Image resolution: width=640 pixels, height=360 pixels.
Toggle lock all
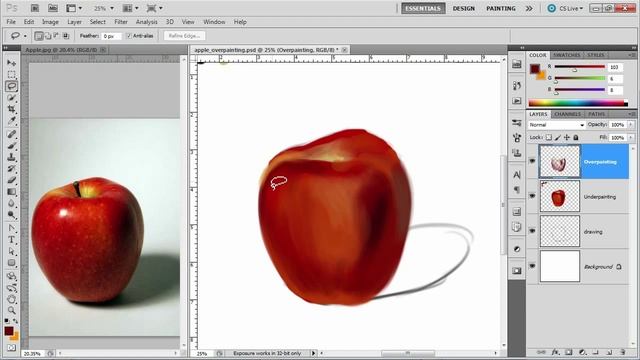pyautogui.click(x=576, y=138)
